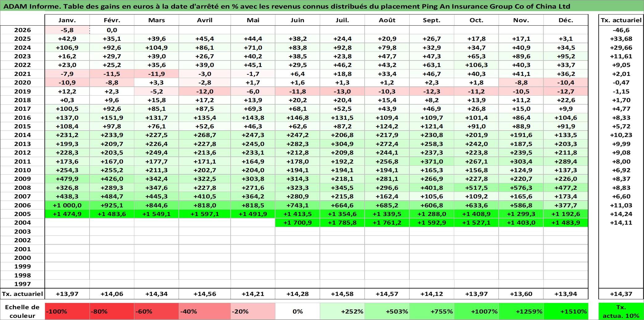This screenshot has height=320, width=644.
Task: Click the +13,60 bottom rate under Nov.
Action: click(x=521, y=294)
